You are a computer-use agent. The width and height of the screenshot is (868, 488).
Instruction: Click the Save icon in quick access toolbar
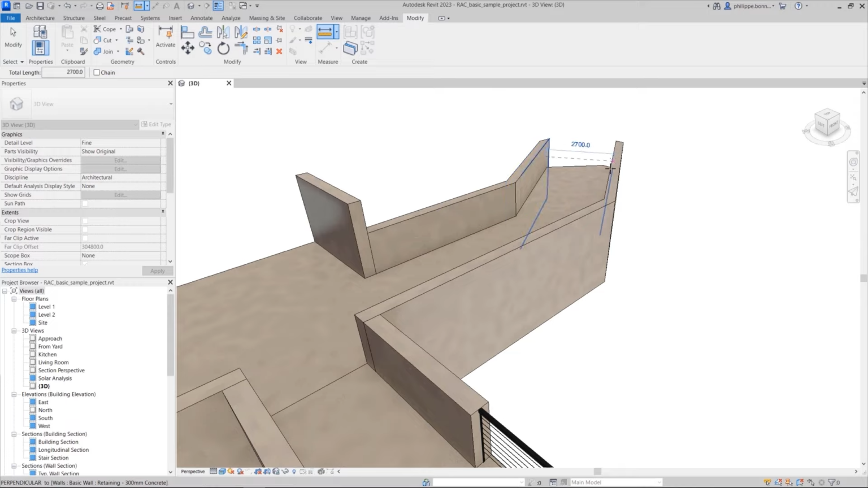pyautogui.click(x=40, y=6)
